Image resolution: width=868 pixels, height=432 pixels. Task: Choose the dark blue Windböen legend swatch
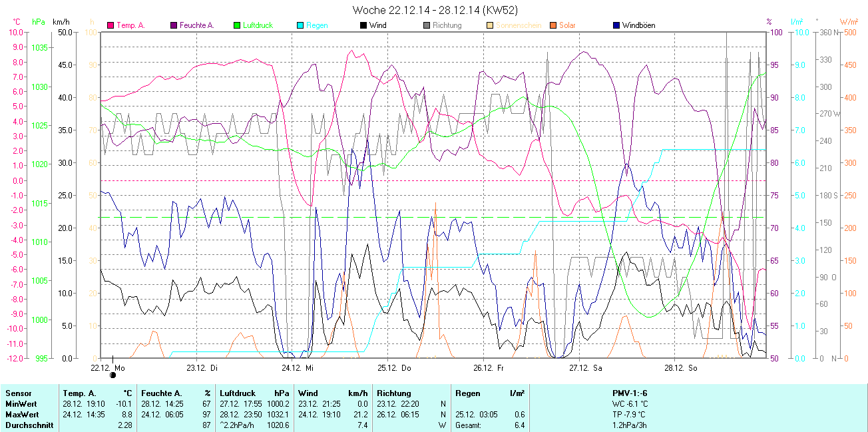click(616, 26)
